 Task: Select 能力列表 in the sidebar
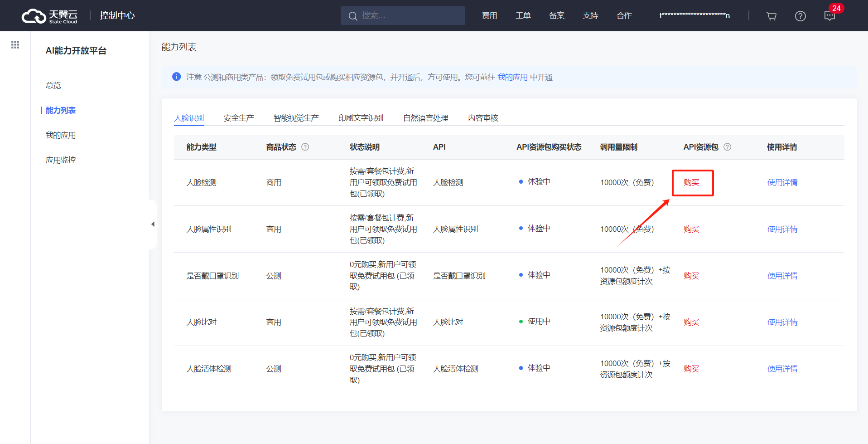point(61,110)
